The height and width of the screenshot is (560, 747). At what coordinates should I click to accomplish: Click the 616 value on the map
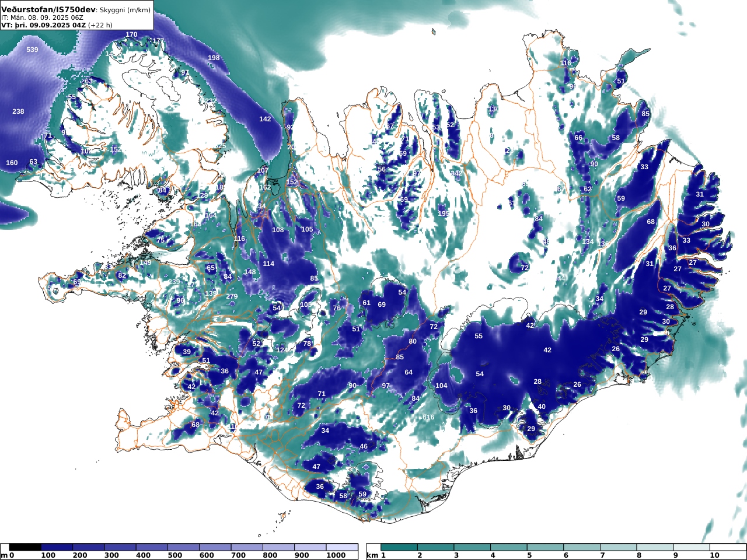pos(428,417)
